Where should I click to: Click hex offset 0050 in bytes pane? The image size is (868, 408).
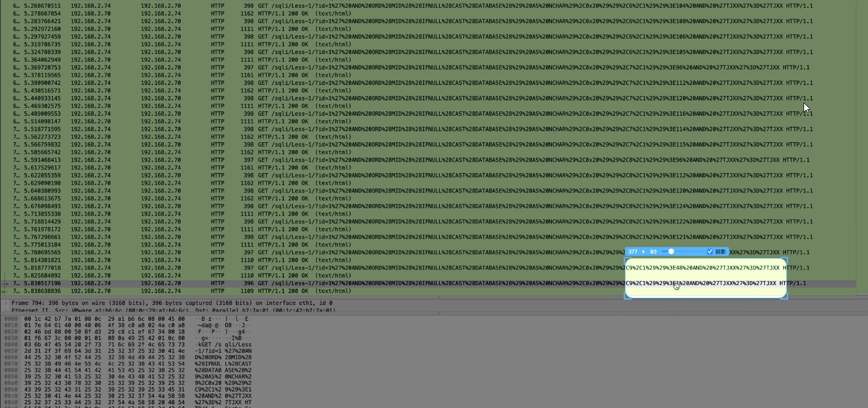pos(11,351)
